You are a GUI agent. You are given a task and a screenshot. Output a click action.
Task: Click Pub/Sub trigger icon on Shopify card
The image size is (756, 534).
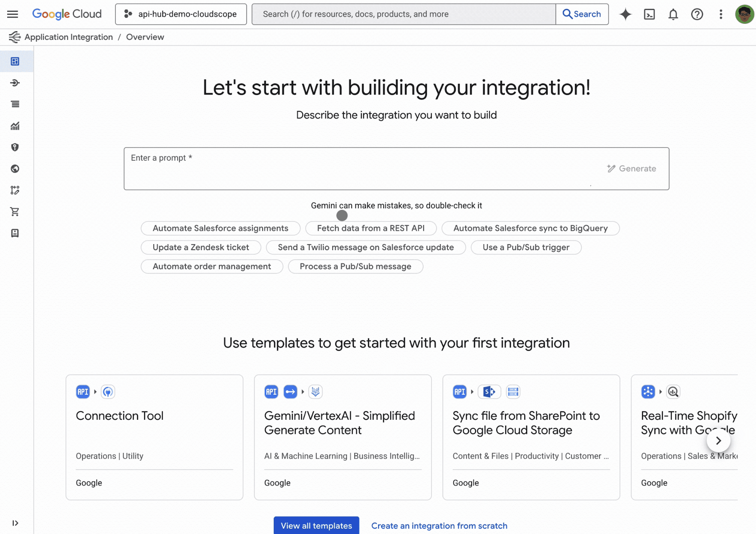[x=648, y=392]
